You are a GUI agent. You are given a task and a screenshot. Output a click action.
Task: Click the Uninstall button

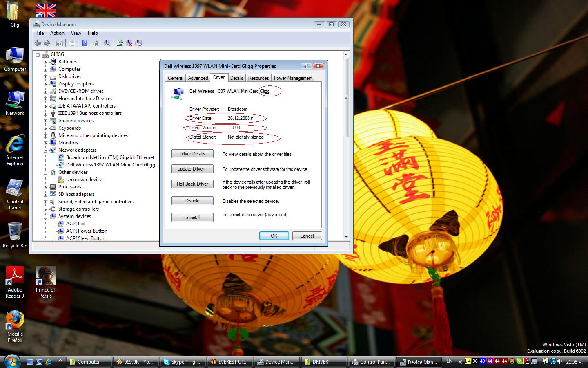pos(192,218)
